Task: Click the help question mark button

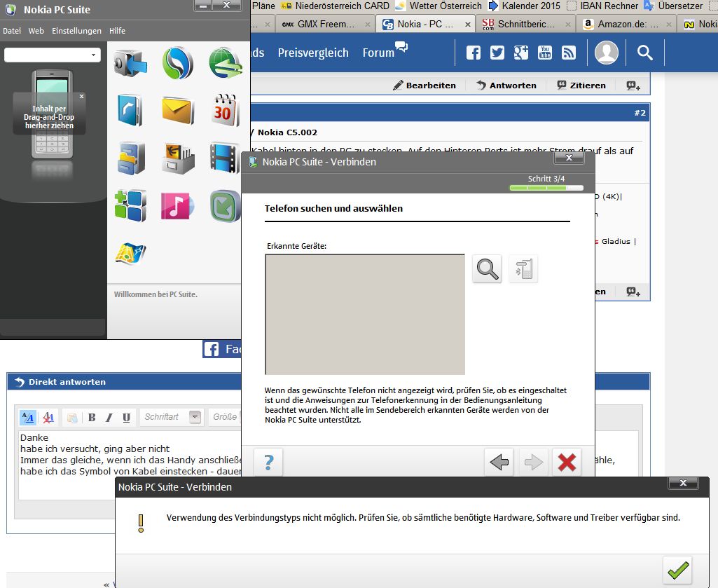Action: [268, 462]
